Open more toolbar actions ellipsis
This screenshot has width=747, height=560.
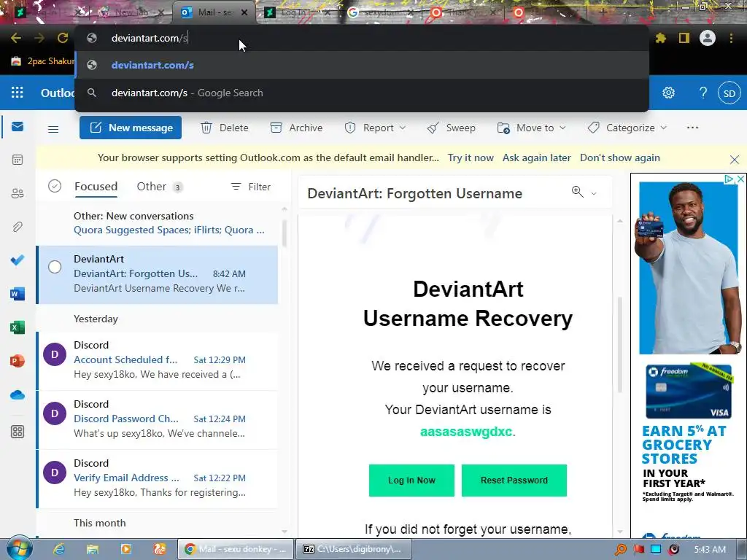coord(693,128)
